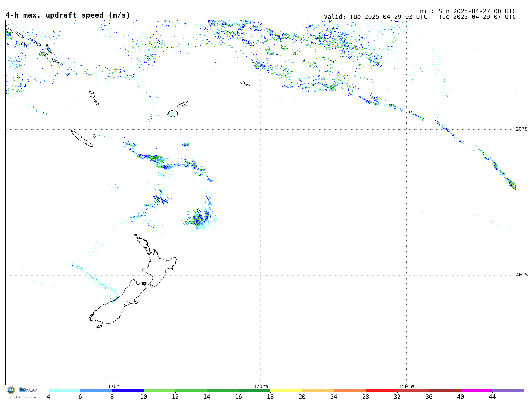Click the colorbar tick label 32
The height and width of the screenshot is (400, 532).
[397, 397]
